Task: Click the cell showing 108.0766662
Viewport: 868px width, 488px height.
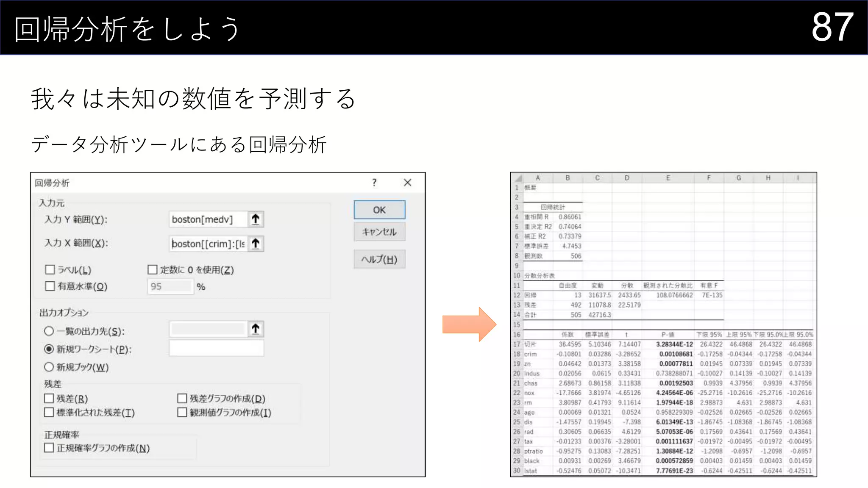Action: click(x=668, y=295)
